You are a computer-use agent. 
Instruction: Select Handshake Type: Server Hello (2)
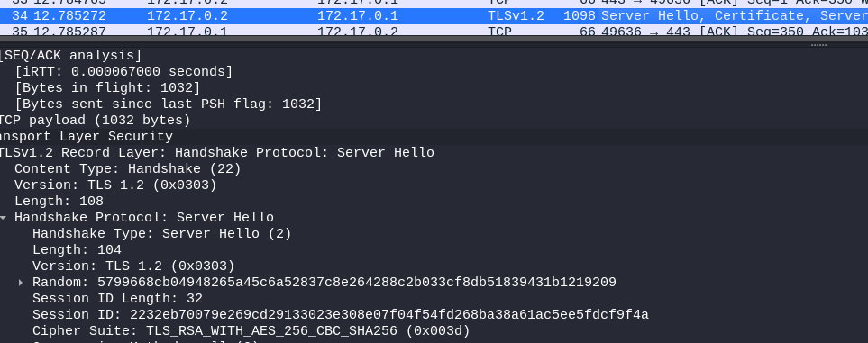coord(161,234)
